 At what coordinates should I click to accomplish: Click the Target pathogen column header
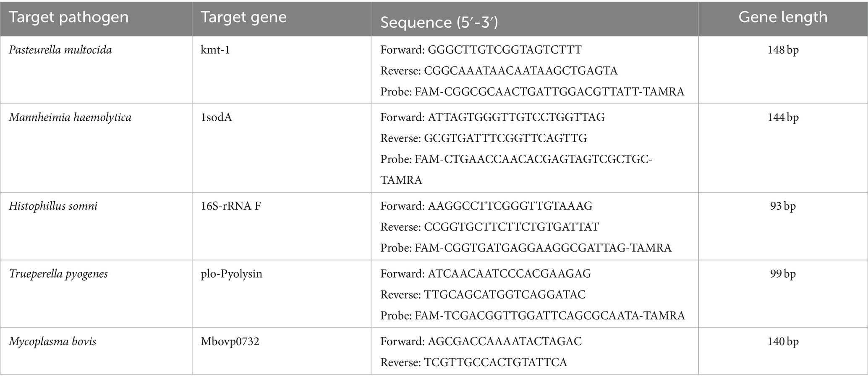(96, 18)
